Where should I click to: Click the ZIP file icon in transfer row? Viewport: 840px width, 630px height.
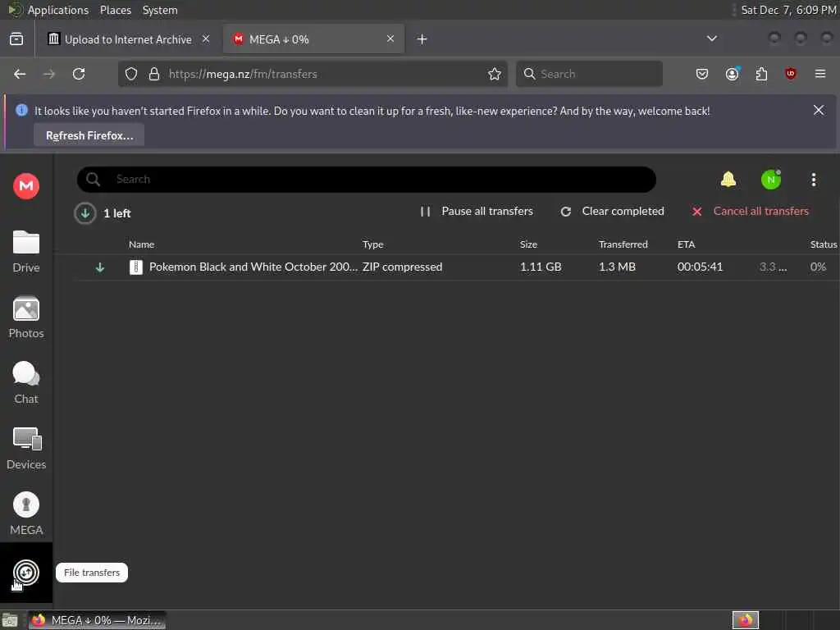[x=136, y=267]
